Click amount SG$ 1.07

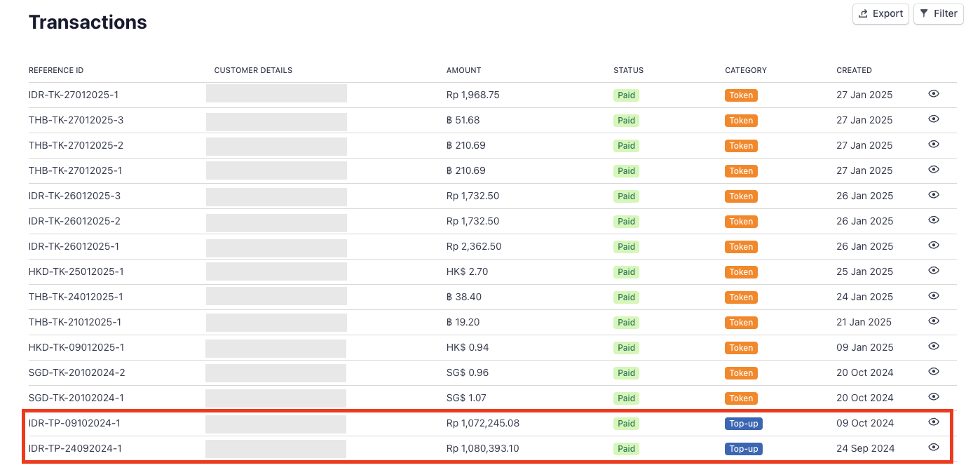467,398
